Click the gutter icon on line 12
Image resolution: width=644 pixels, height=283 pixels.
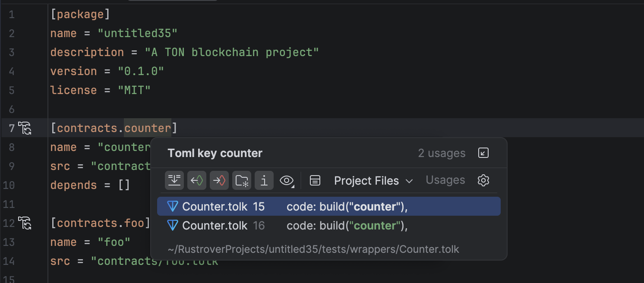click(x=25, y=223)
